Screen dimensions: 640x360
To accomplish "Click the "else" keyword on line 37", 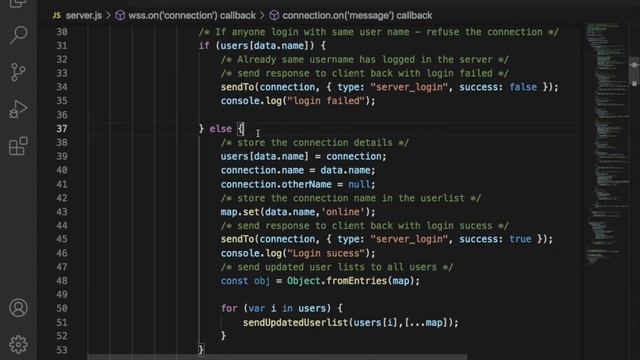I will tap(220, 129).
